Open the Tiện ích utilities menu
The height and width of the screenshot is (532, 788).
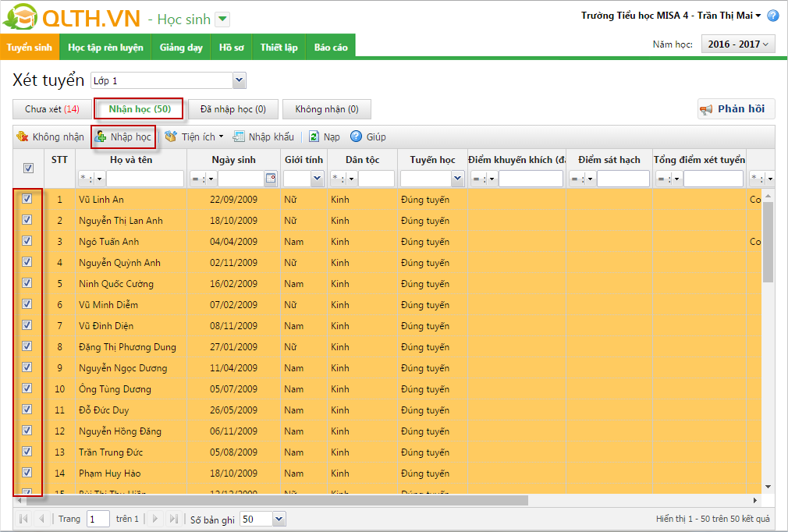coord(194,137)
